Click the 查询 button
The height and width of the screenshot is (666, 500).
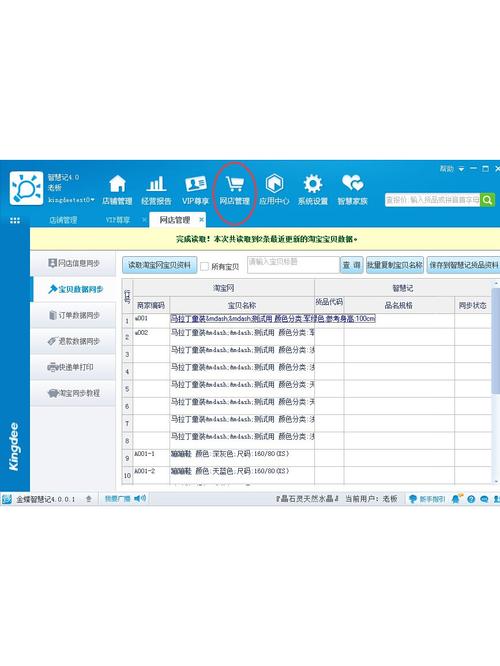[x=352, y=265]
